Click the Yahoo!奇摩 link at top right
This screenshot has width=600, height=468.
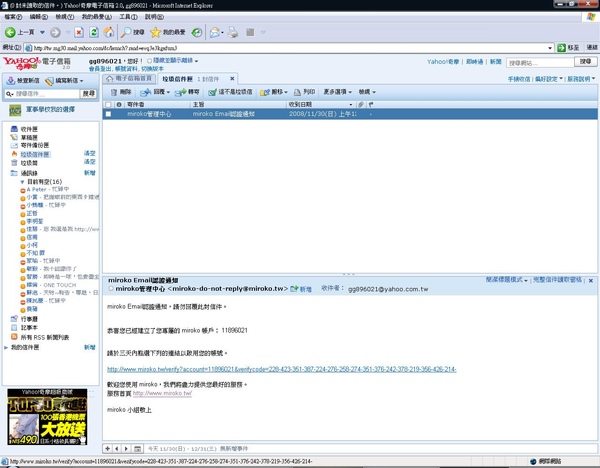point(443,62)
